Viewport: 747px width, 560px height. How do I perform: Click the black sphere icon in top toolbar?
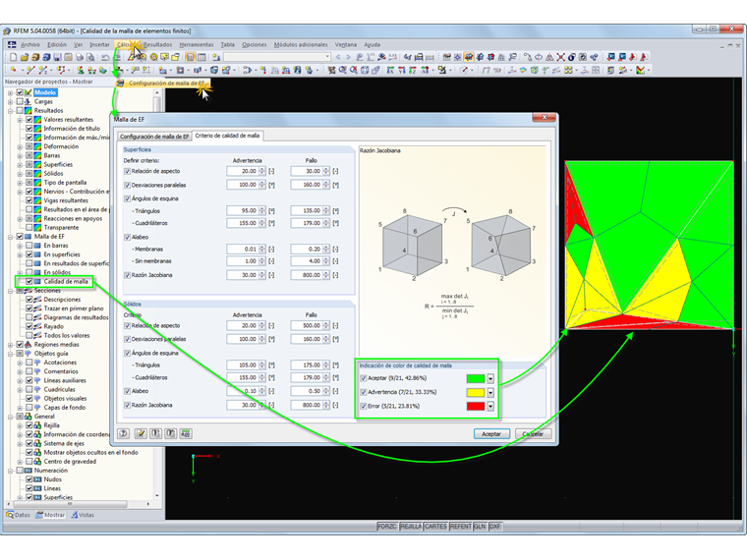pos(572,57)
